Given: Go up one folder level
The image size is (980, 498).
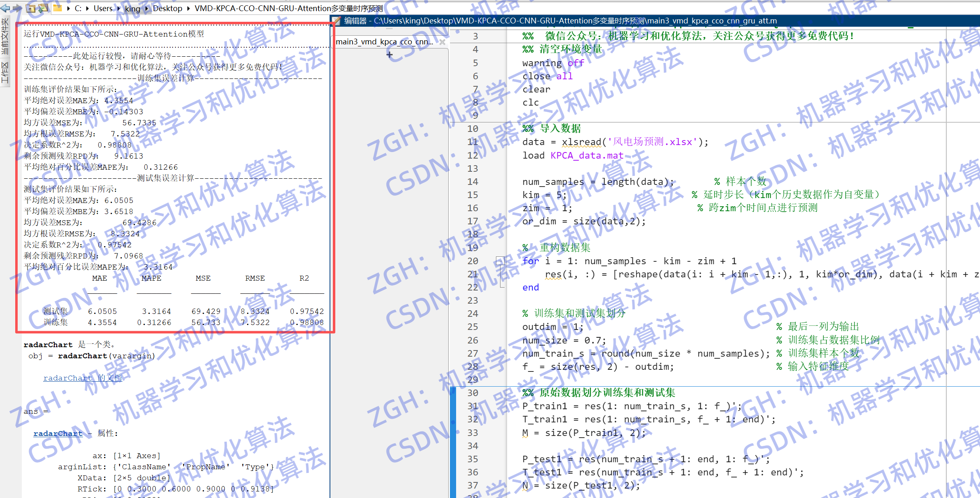Looking at the screenshot, I should pos(31,8).
